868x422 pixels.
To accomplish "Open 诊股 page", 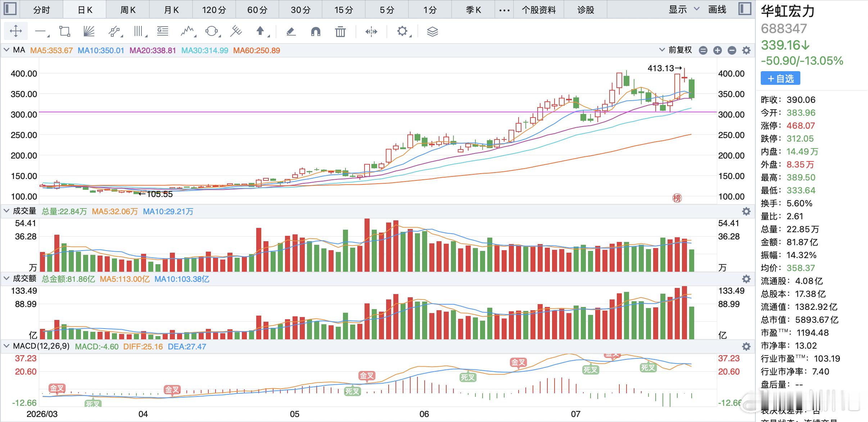I will click(x=586, y=10).
